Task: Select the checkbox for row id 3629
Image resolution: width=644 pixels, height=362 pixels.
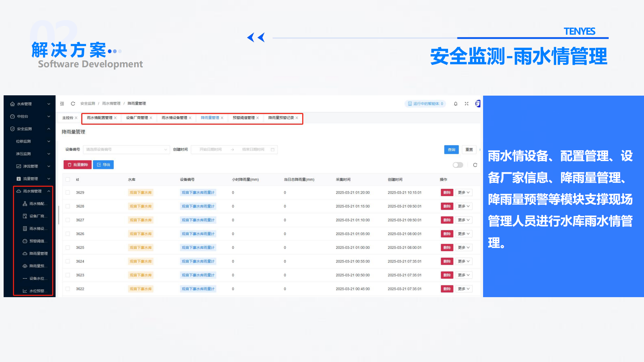Action: pyautogui.click(x=68, y=192)
